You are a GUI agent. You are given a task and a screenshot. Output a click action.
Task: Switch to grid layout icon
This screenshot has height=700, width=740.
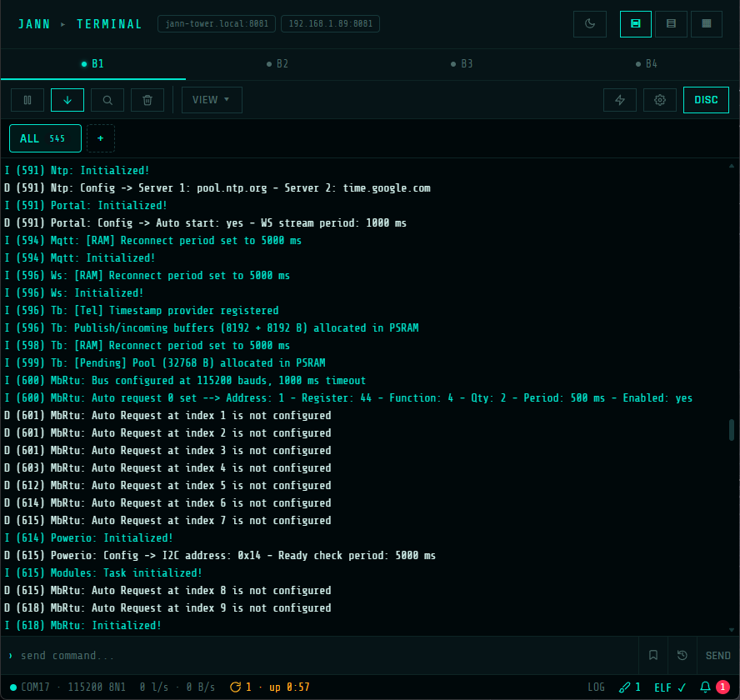tap(706, 23)
